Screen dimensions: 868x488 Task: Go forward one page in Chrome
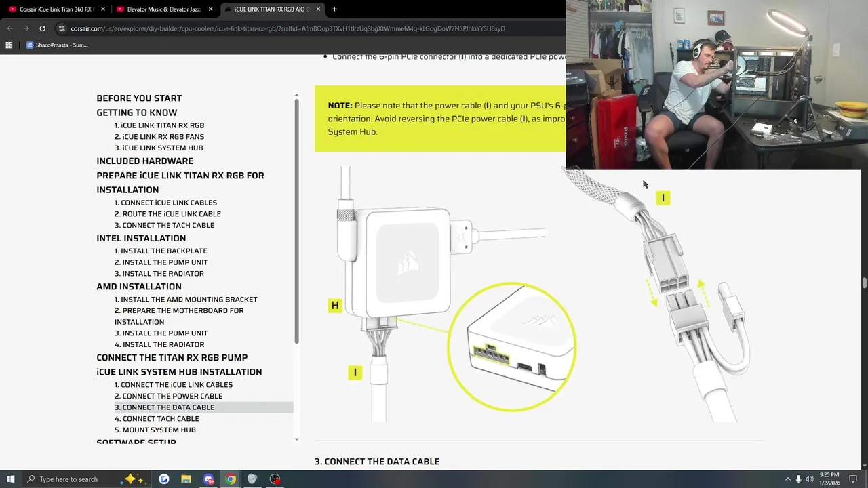26,28
